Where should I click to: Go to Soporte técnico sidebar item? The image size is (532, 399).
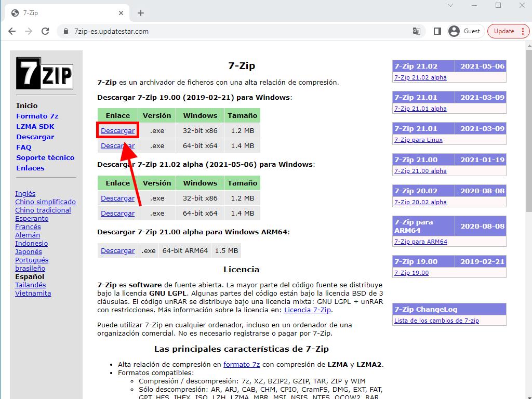[x=45, y=157]
